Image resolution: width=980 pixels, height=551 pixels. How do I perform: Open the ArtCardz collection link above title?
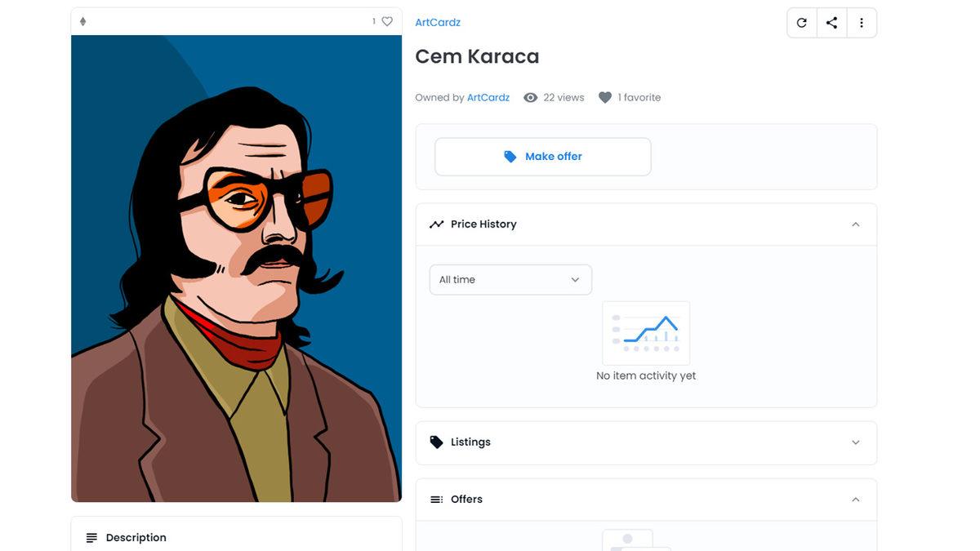[x=438, y=23]
